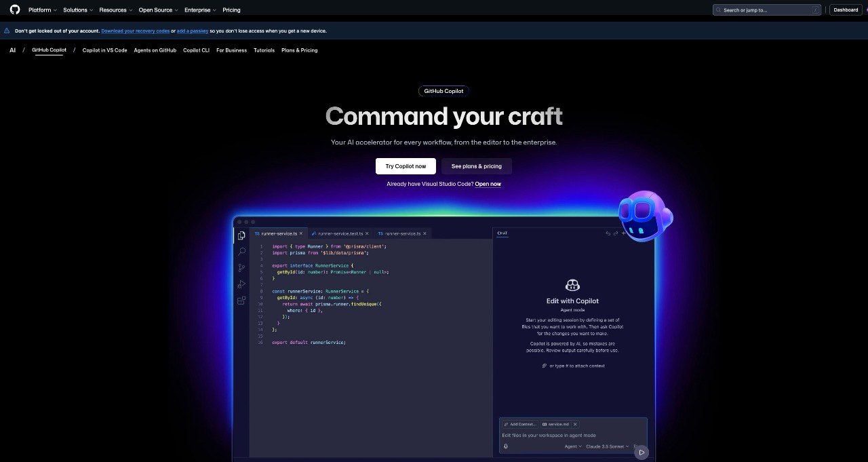Open the Copilot CLI navigation tab

pos(195,50)
